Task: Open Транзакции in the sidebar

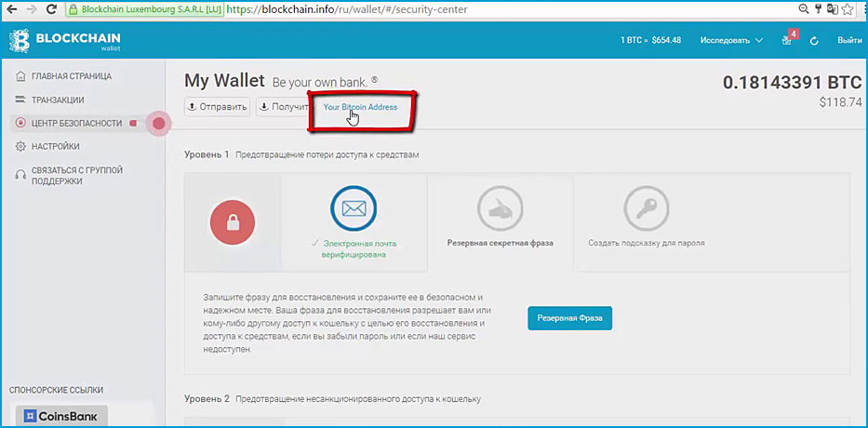Action: (x=58, y=100)
